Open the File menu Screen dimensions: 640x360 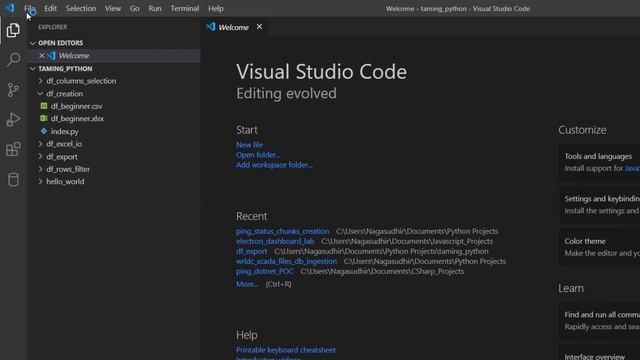click(x=30, y=8)
